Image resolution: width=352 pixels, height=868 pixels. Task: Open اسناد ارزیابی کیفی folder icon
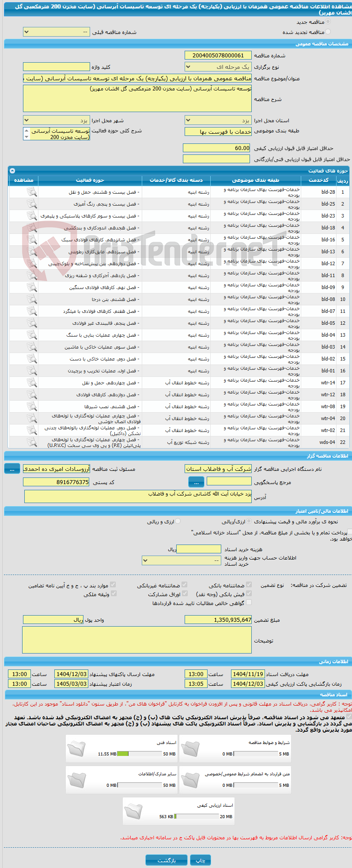click(133, 812)
